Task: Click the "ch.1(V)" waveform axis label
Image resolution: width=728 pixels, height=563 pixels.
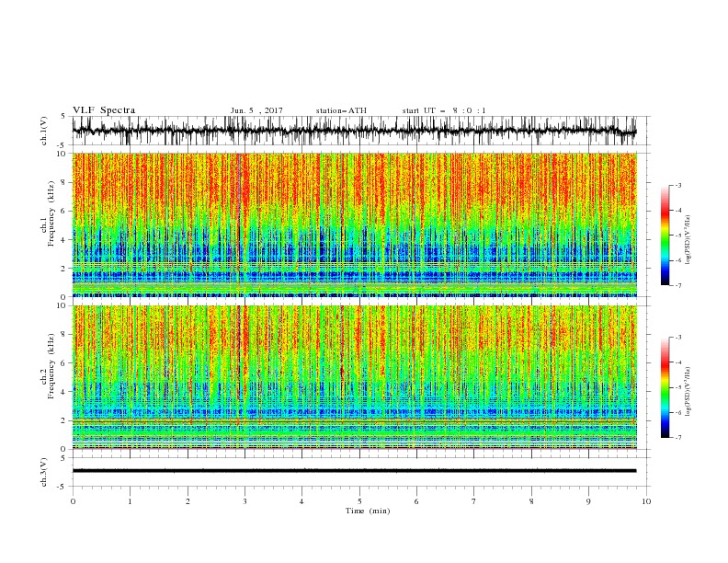Action: tap(44, 131)
